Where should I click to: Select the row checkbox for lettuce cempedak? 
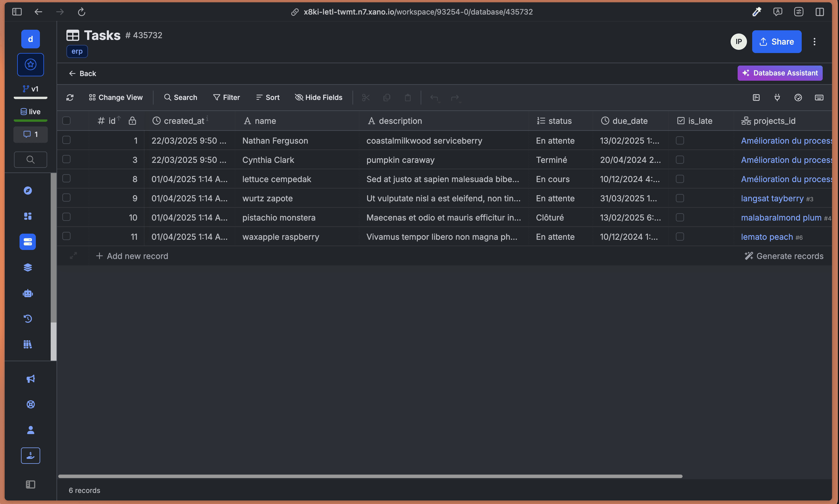tap(66, 178)
